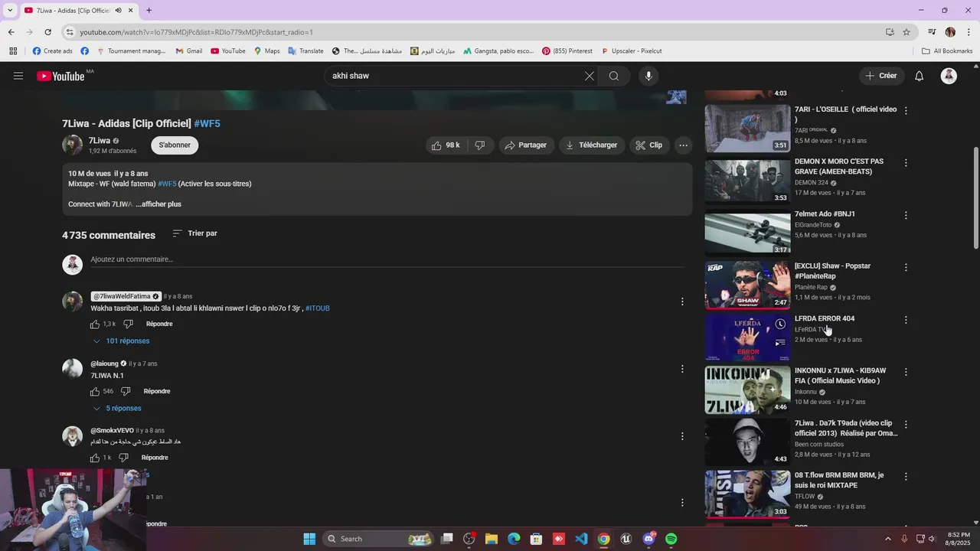980x551 pixels.
Task: Open options for LFRDA ERROR 404 video
Action: (906, 320)
